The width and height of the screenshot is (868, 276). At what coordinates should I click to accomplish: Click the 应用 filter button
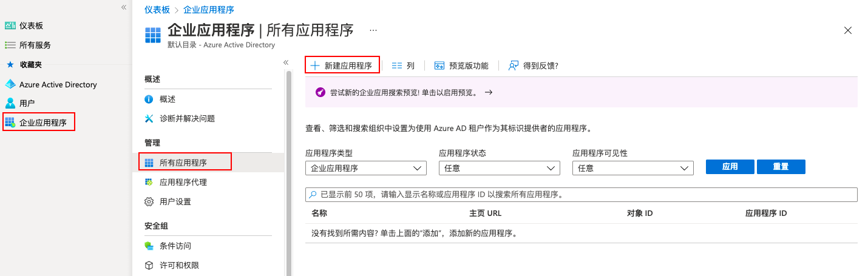tap(730, 167)
